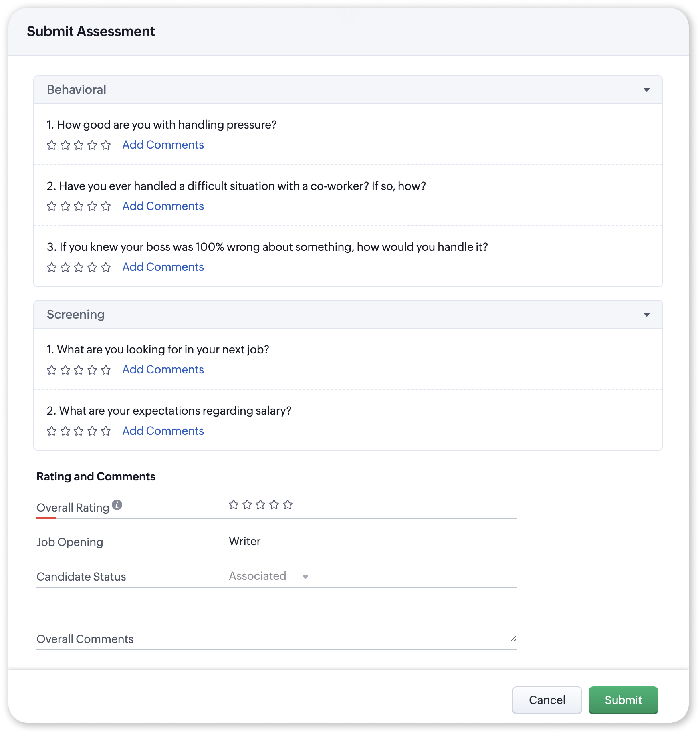Cancel the assessment submission
Viewport: 700px width, 734px height.
coord(547,700)
